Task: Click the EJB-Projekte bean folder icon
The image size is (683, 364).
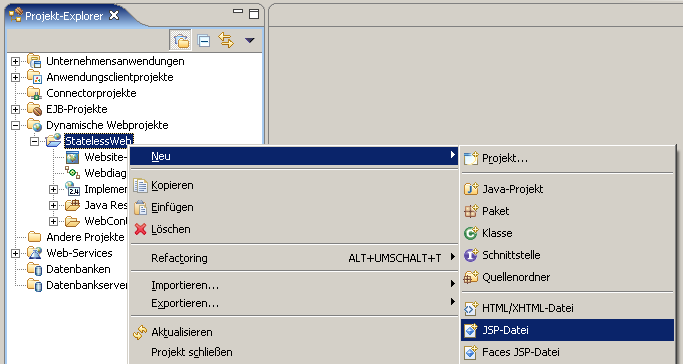Action: pos(34,109)
